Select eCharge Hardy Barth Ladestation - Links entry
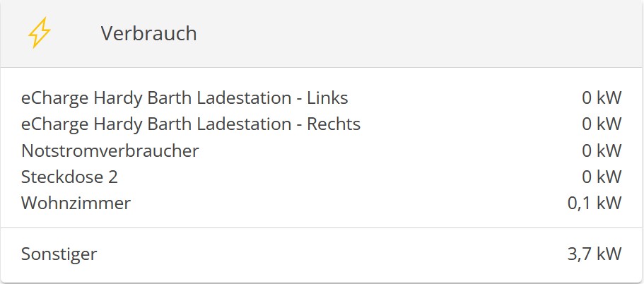The width and height of the screenshot is (644, 284). pos(185,97)
